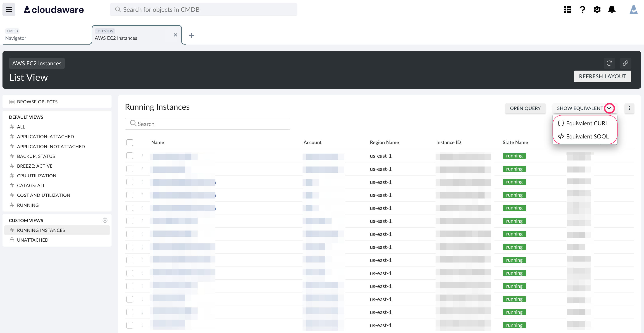Image resolution: width=644 pixels, height=333 pixels.
Task: Open the help question mark
Action: point(582,10)
